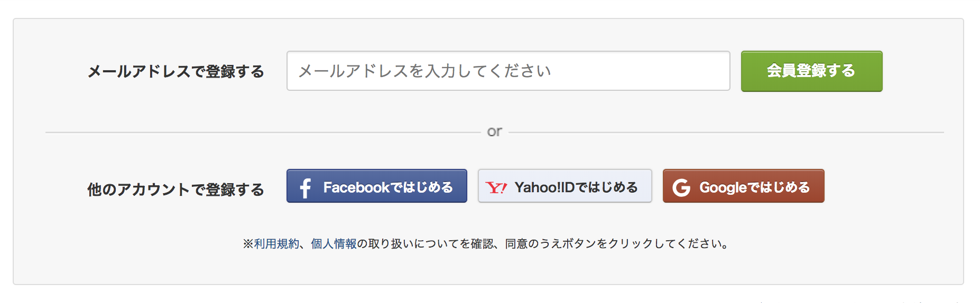
Task: Select the light-gray Yahoo!ID login option
Action: tap(565, 186)
